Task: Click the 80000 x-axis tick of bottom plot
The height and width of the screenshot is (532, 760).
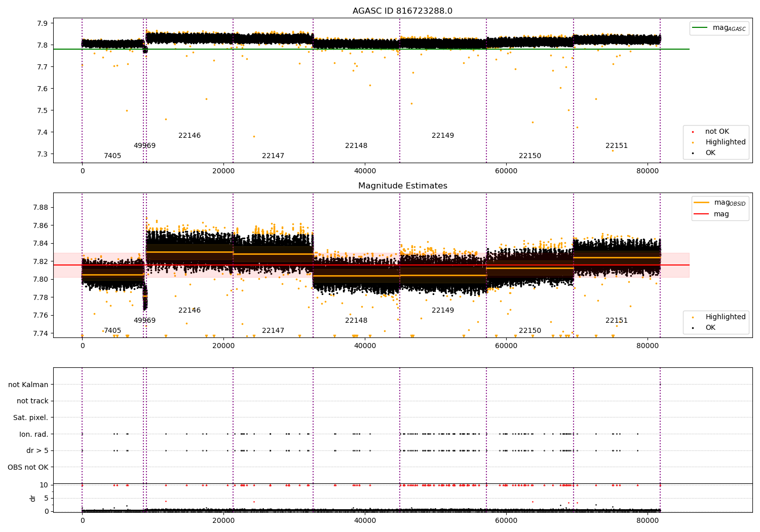Action: tap(648, 521)
